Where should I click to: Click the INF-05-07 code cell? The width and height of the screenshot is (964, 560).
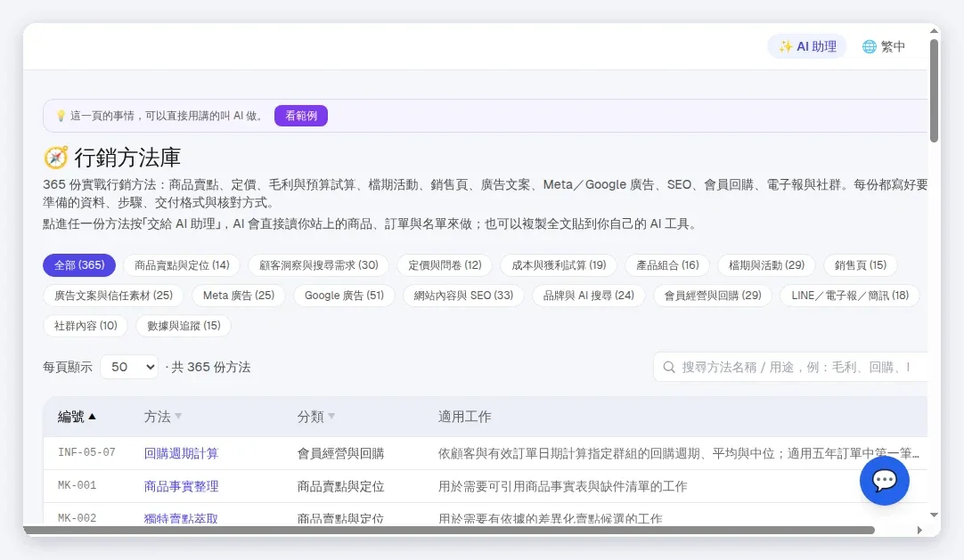point(86,452)
